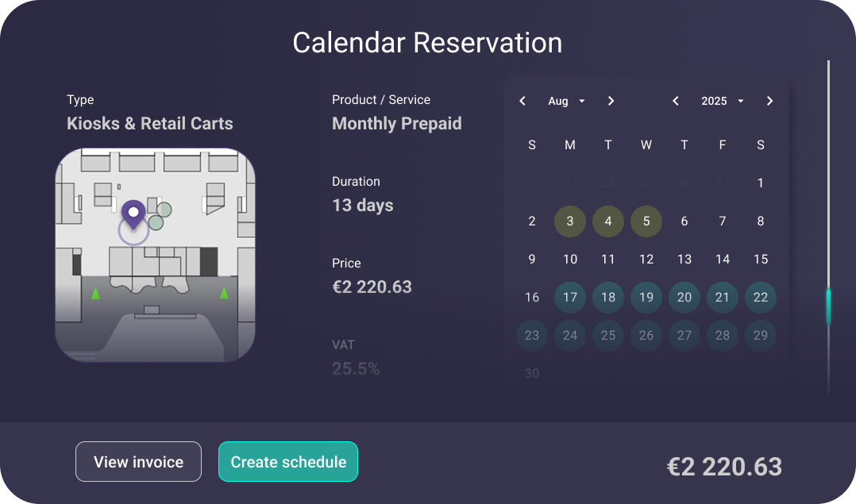Click left green arrow marker on map
The height and width of the screenshot is (504, 856).
coord(96,294)
